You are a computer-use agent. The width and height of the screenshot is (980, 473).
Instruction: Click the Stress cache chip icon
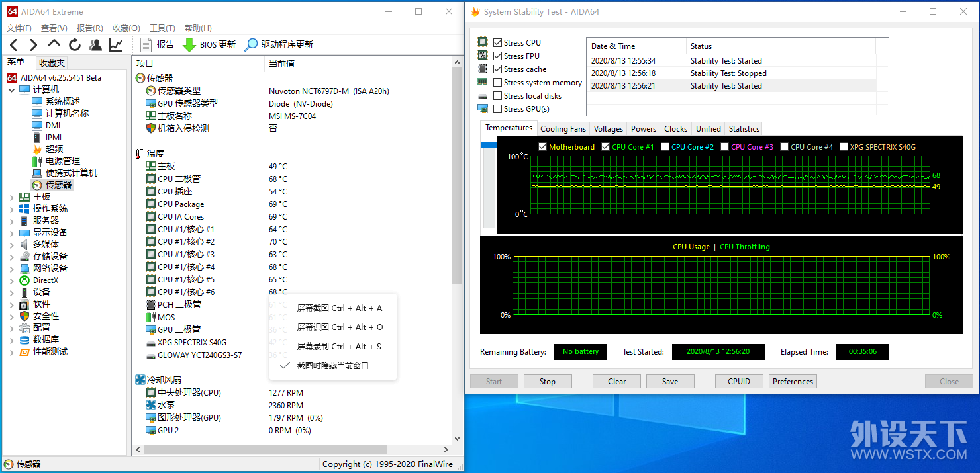click(483, 69)
